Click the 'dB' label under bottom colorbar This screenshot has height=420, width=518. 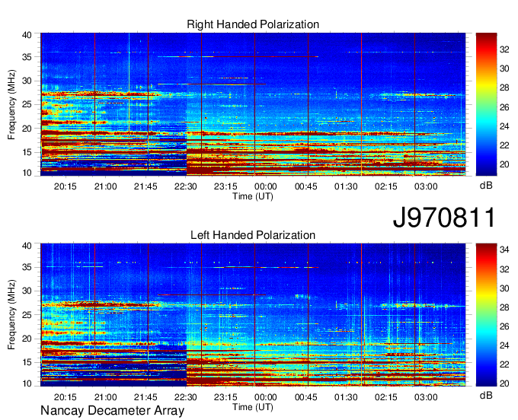pos(486,395)
